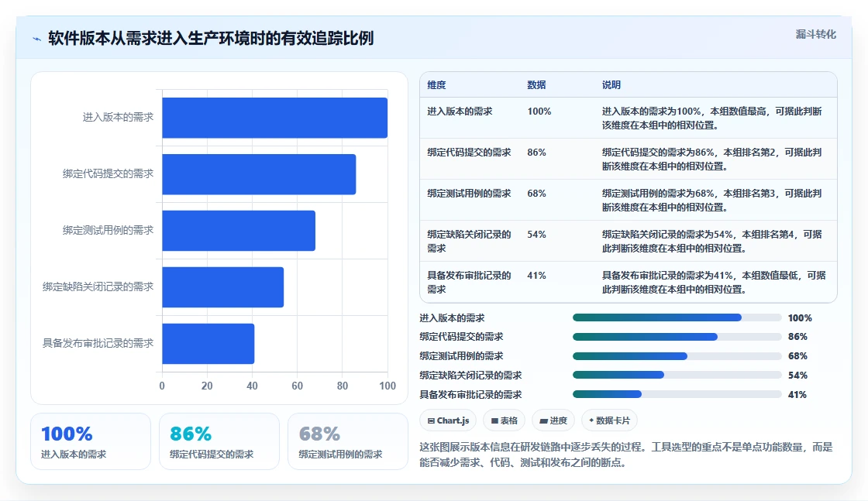
Task: Click the progress bar for 绑定代码提交的需求
Action: (x=677, y=337)
